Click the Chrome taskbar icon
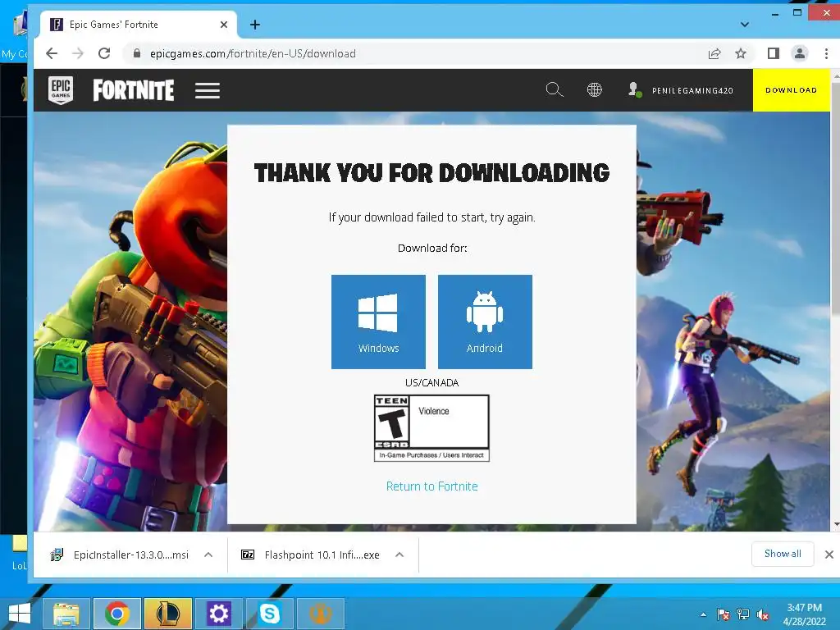The height and width of the screenshot is (630, 840). (x=117, y=614)
